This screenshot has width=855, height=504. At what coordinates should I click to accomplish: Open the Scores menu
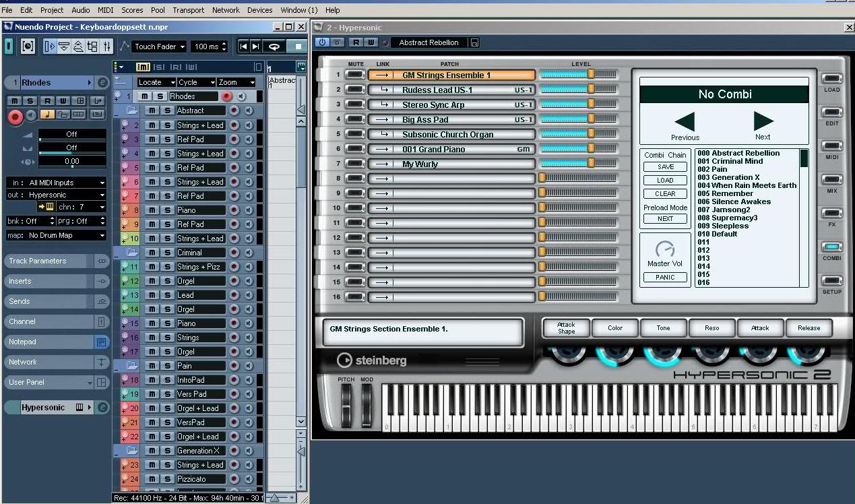click(132, 10)
